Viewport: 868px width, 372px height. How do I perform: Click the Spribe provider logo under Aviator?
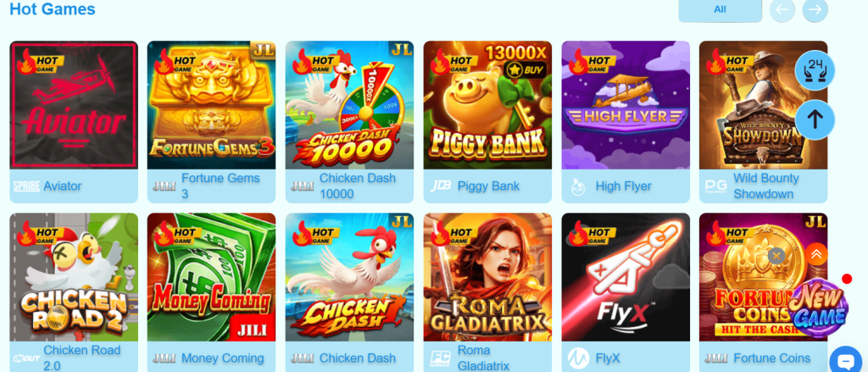pos(26,186)
